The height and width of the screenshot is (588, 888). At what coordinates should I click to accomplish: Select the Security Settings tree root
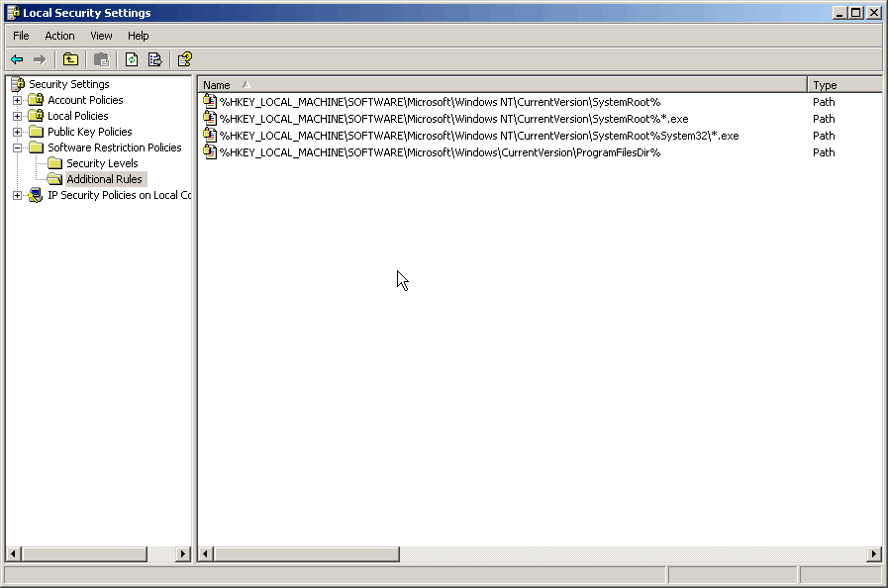pyautogui.click(x=69, y=84)
